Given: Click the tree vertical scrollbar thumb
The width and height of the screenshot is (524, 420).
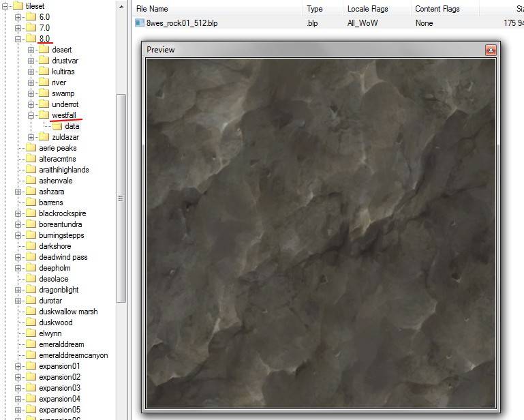Looking at the screenshot, I should 121,198.
